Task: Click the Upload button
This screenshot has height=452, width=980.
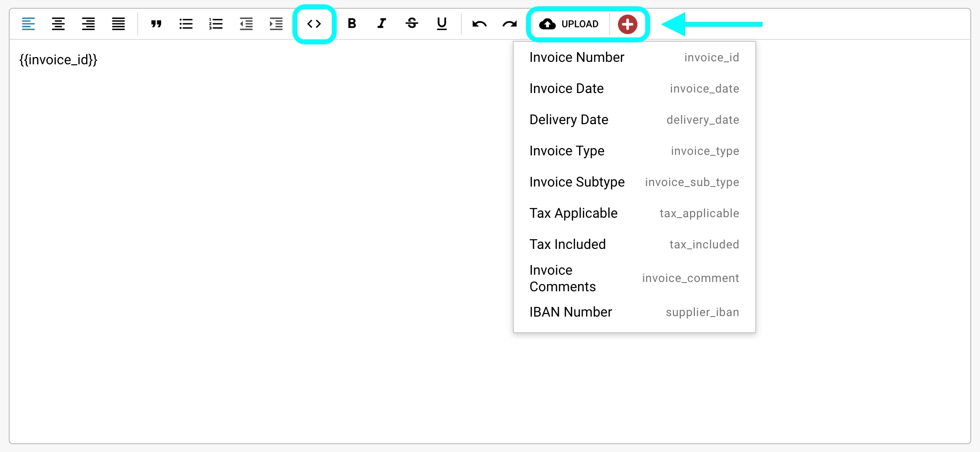Action: [569, 24]
